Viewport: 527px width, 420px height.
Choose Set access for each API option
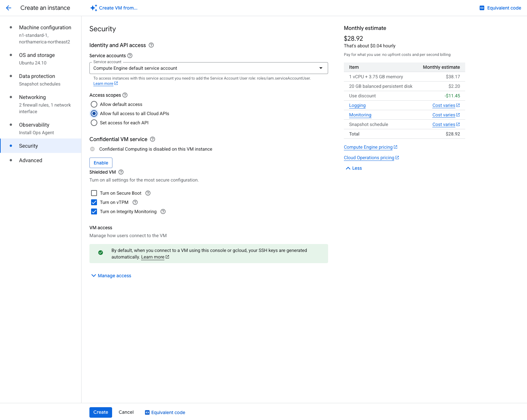point(94,123)
